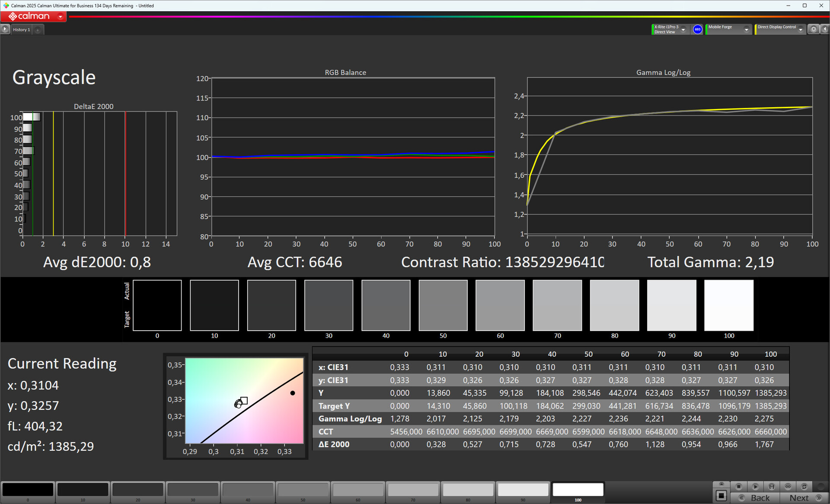Open the settings gear icon
The height and width of the screenshot is (504, 830).
click(814, 29)
